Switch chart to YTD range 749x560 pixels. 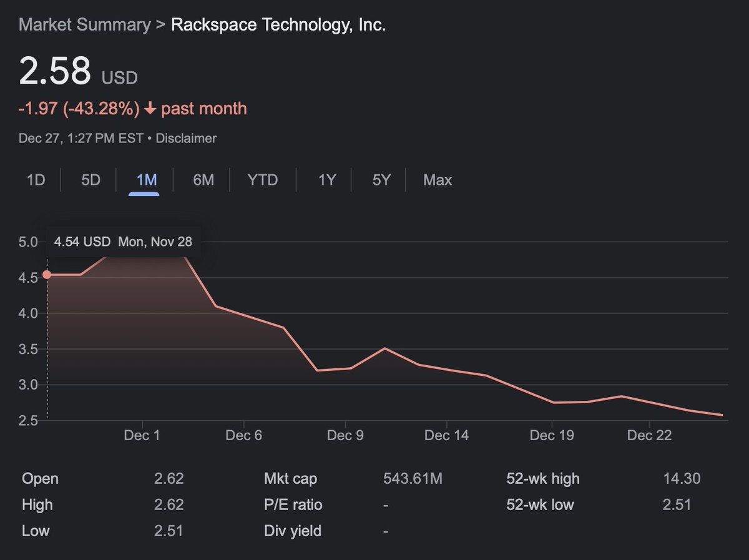263,180
